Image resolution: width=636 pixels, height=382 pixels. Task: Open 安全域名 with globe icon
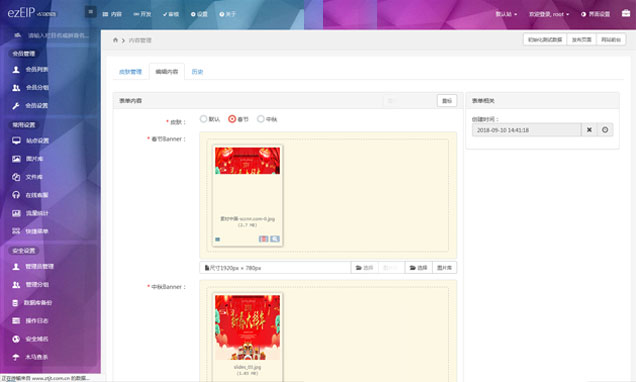[30, 339]
